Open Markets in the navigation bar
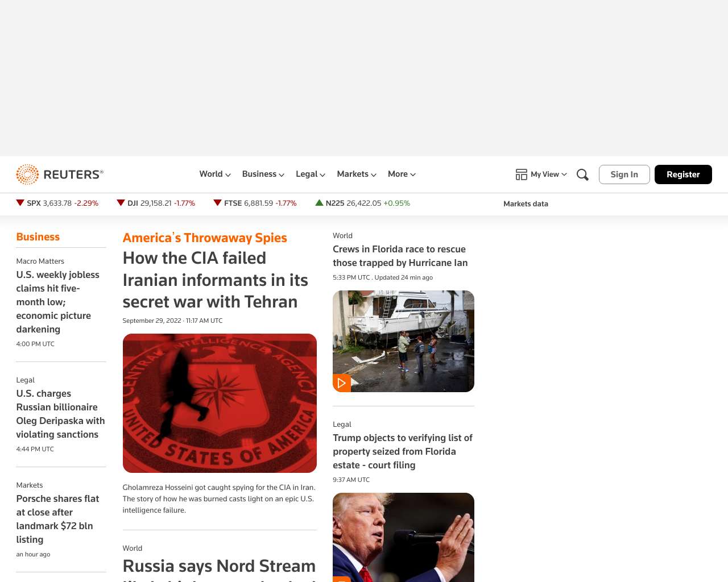This screenshot has width=728, height=582. (x=353, y=174)
